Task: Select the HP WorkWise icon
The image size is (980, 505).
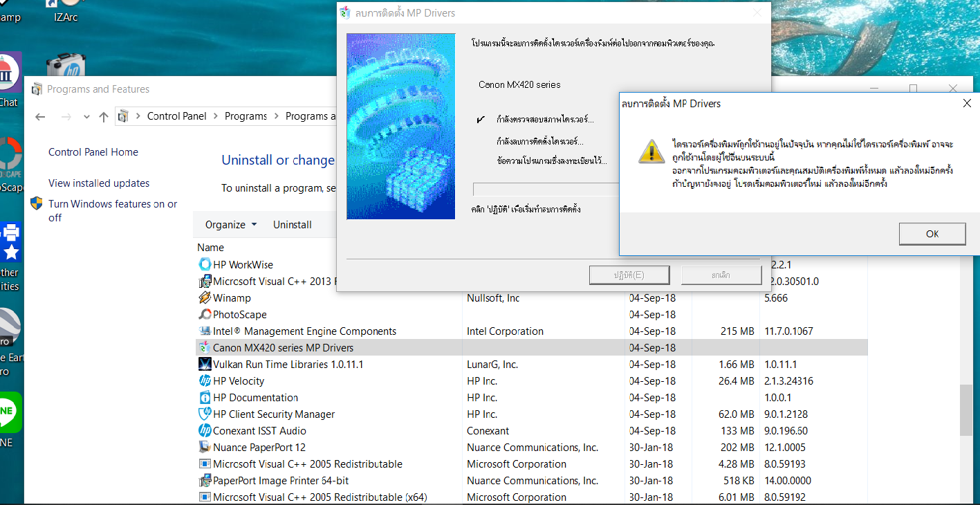Action: pyautogui.click(x=205, y=264)
